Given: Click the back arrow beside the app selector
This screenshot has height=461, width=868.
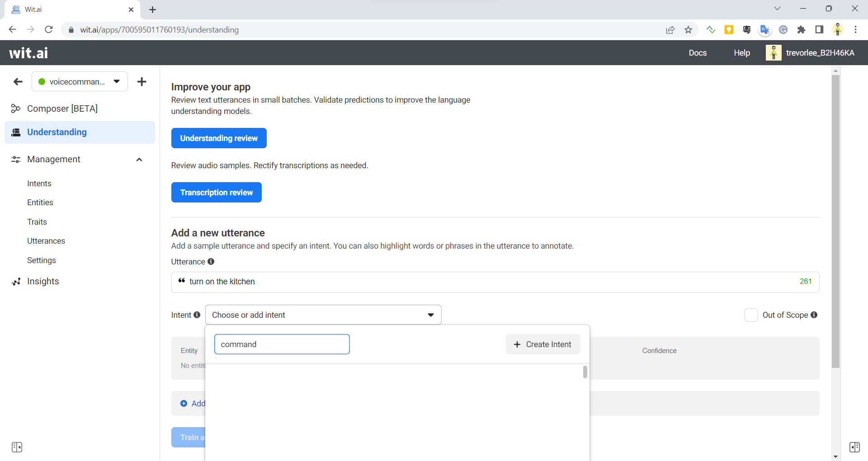Looking at the screenshot, I should tap(18, 82).
